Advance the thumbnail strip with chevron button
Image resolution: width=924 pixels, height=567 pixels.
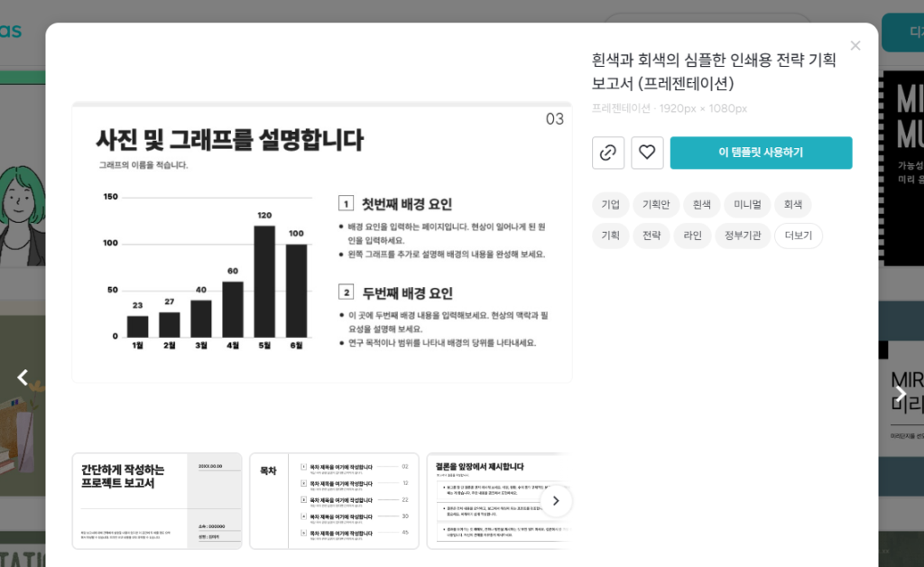556,501
